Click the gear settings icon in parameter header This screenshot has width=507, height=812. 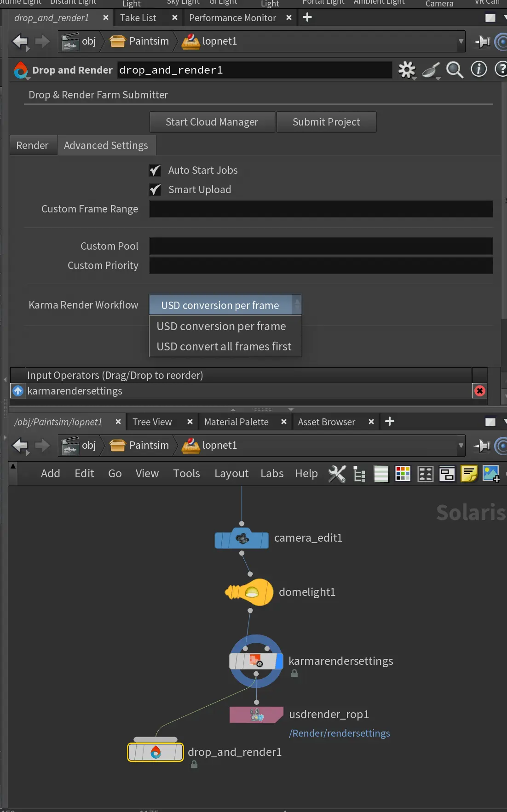click(406, 70)
